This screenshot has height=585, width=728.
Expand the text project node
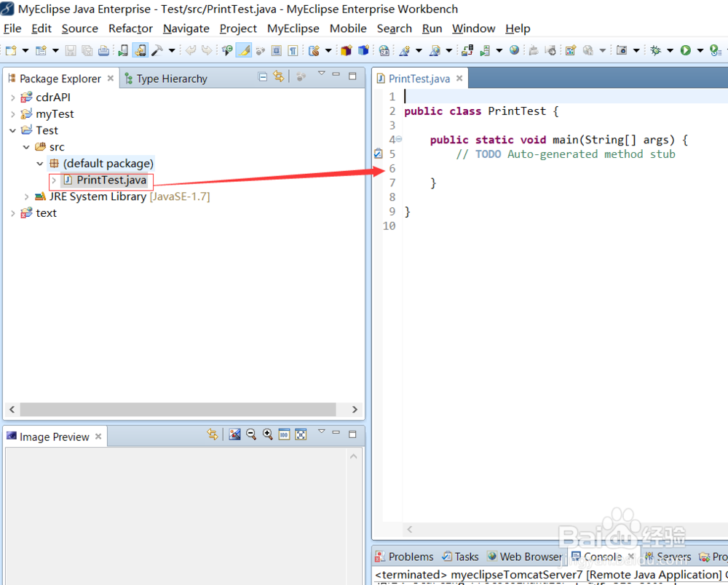pyautogui.click(x=12, y=213)
